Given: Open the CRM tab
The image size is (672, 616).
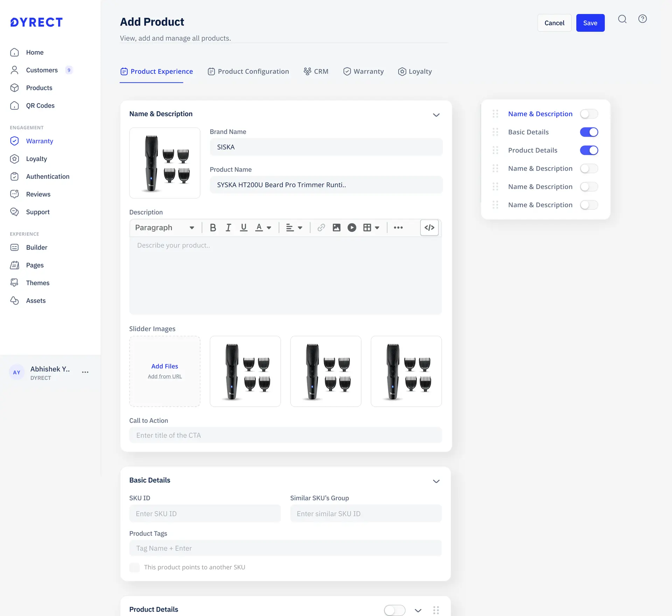Looking at the screenshot, I should (316, 71).
